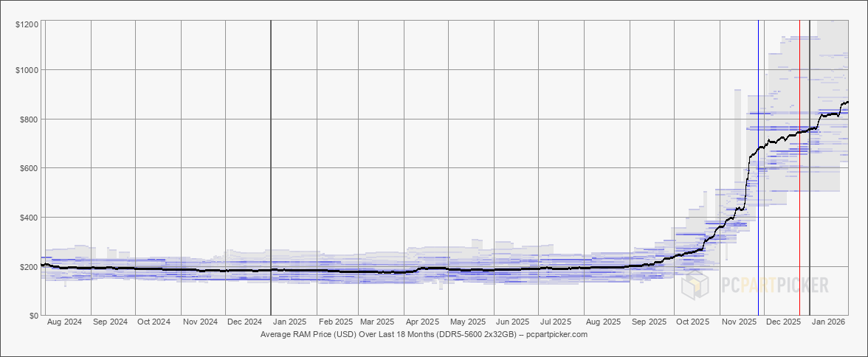Click the $600 y-axis label
The image size is (868, 357).
pos(30,168)
